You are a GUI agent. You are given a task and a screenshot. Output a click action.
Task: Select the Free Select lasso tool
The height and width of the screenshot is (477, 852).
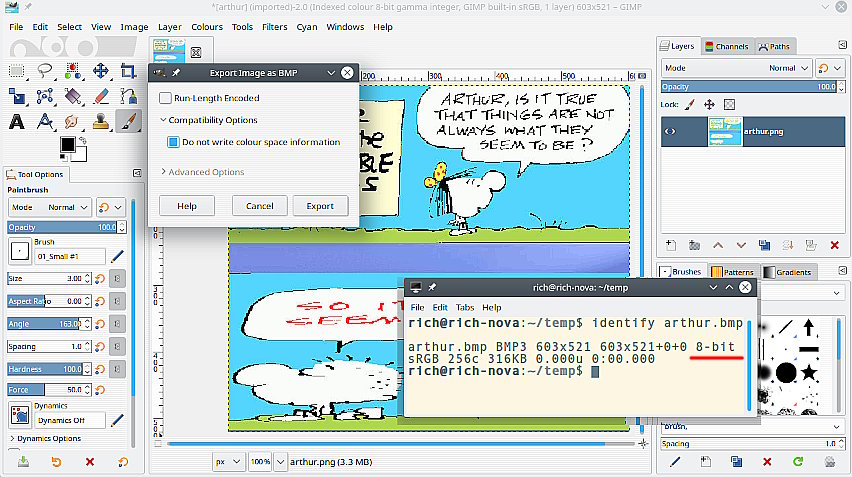[x=45, y=71]
